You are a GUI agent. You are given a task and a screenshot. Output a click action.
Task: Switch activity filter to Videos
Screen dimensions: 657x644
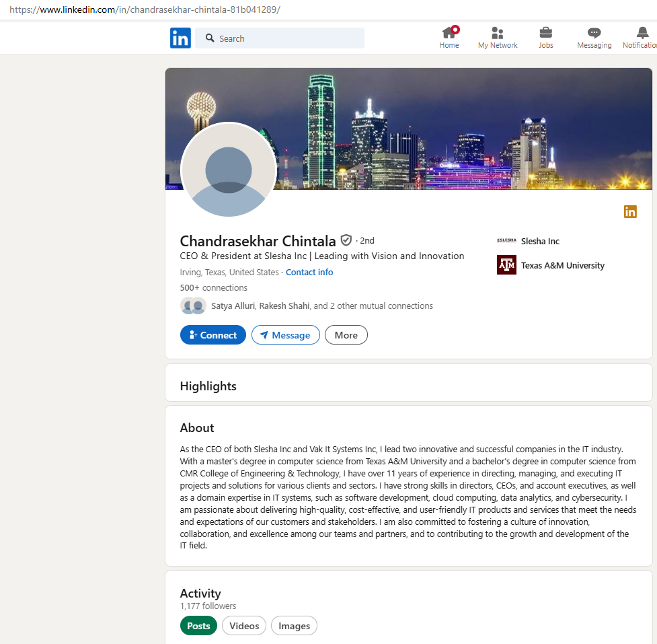pyautogui.click(x=244, y=626)
